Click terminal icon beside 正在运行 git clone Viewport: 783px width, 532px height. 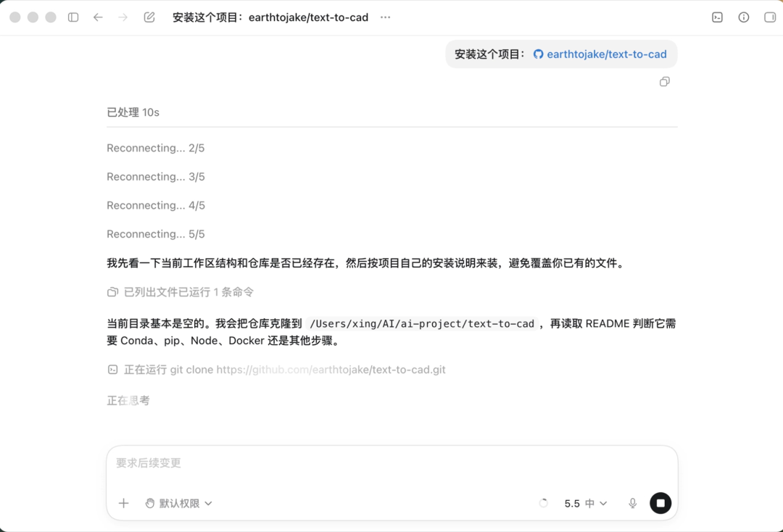click(x=113, y=370)
